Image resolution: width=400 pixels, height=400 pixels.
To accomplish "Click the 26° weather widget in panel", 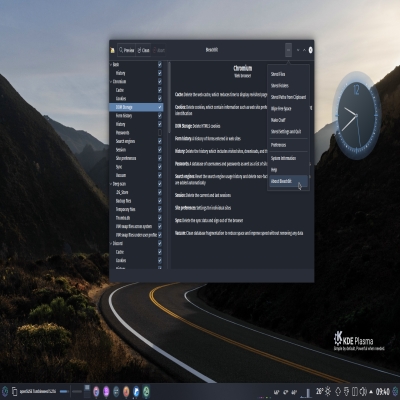I will tap(323, 391).
